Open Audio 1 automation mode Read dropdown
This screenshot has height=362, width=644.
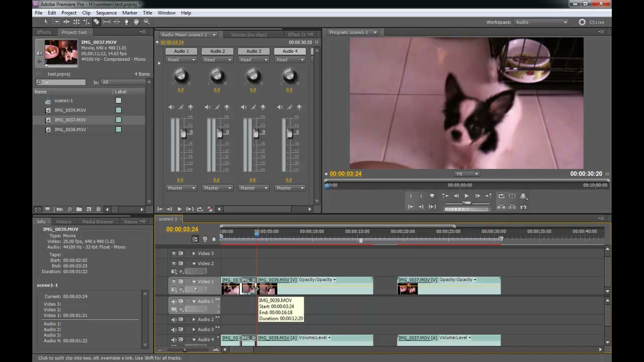(x=181, y=60)
